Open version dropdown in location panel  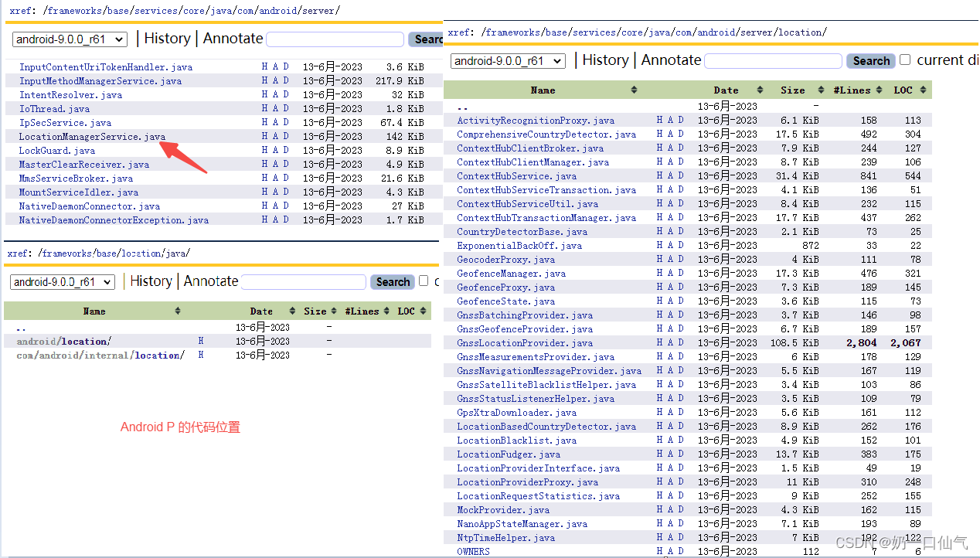click(509, 60)
